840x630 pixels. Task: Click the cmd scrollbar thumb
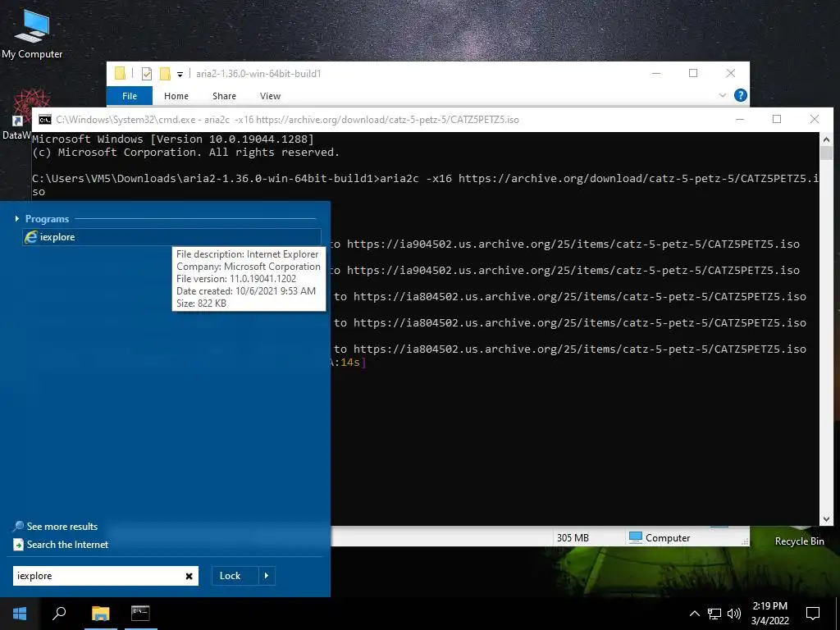pos(826,153)
